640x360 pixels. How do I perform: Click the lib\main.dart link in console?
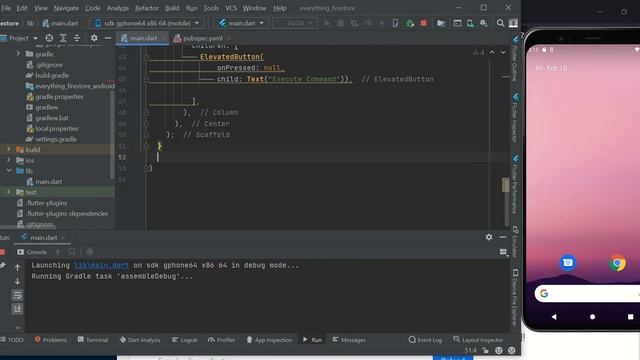[x=101, y=265]
